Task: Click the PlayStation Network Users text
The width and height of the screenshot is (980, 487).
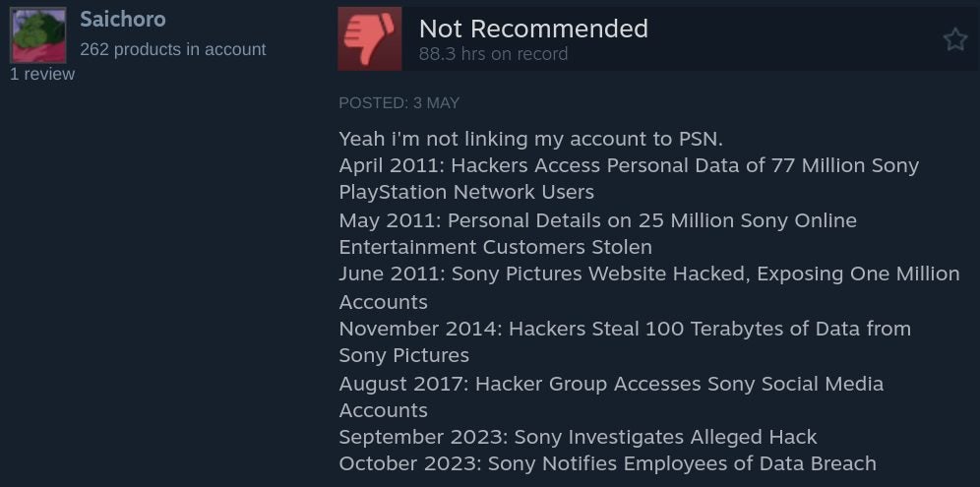Action: 466,192
